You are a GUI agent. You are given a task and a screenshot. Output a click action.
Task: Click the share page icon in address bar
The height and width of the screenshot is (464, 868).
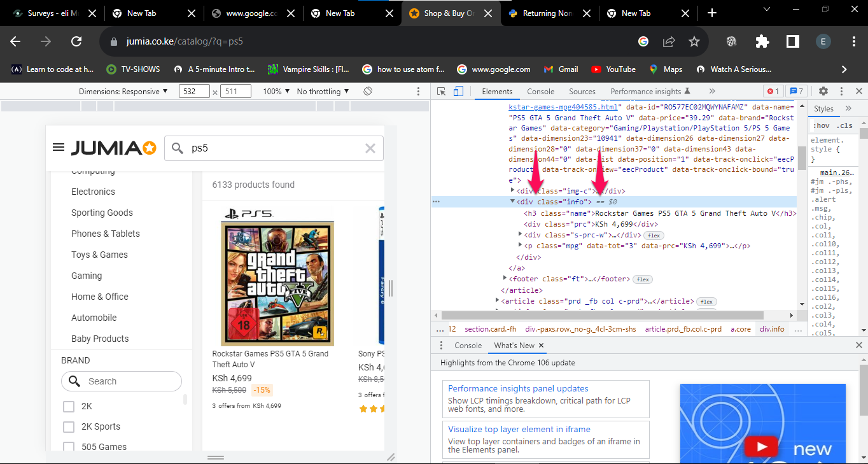[x=669, y=41]
